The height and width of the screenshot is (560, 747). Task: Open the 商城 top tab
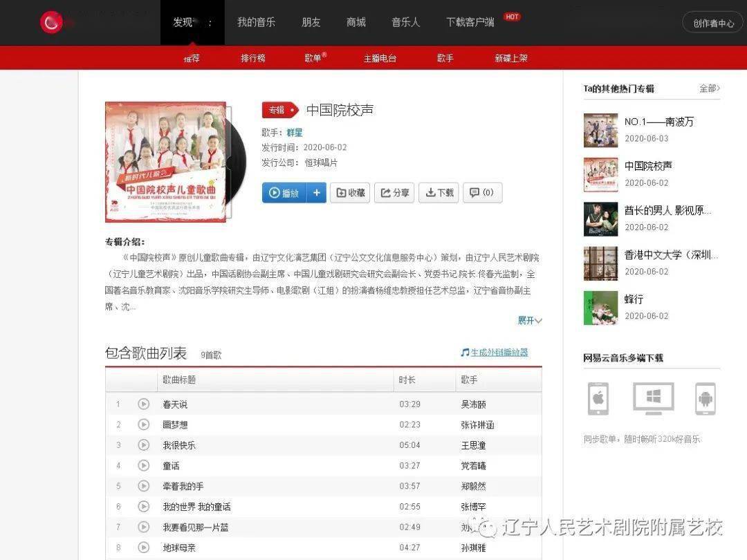click(x=356, y=22)
